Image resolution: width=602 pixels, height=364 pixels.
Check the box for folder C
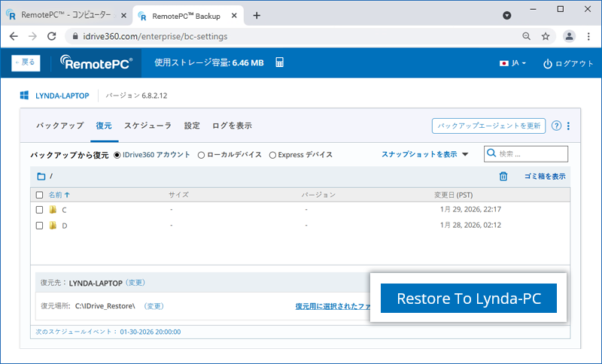coord(39,210)
